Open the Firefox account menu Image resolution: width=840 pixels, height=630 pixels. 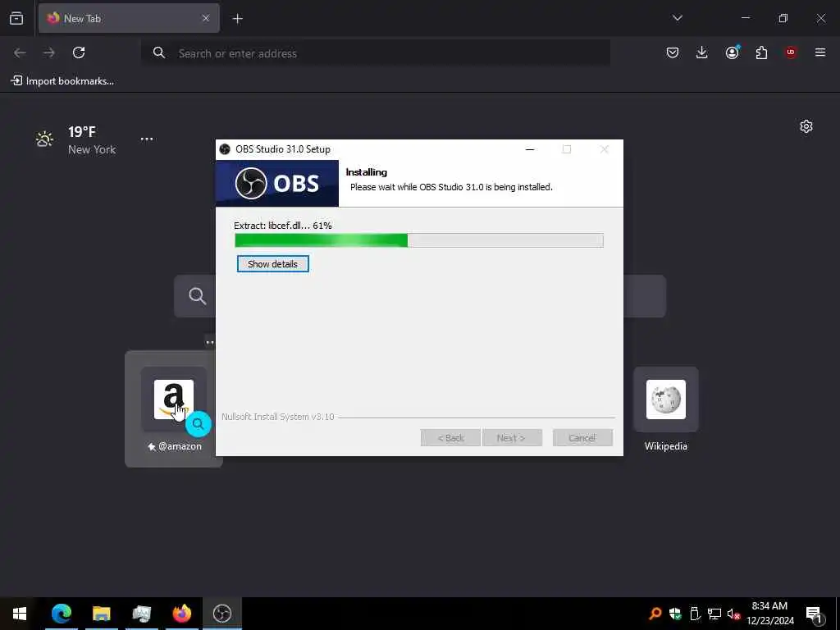pos(732,52)
